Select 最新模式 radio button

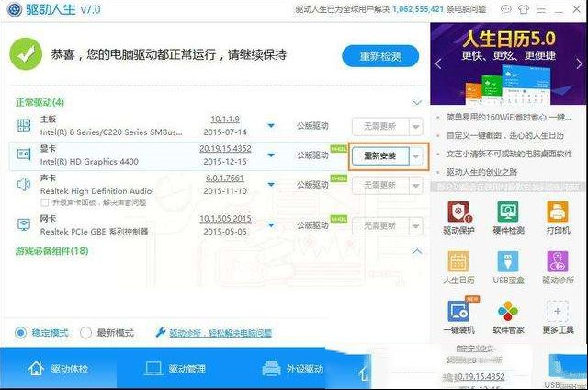click(85, 332)
